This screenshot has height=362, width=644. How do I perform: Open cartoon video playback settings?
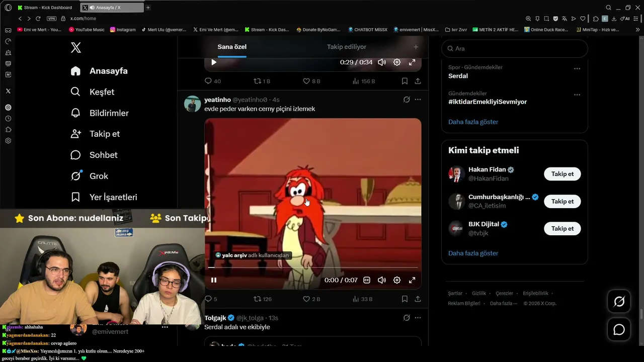click(x=397, y=280)
